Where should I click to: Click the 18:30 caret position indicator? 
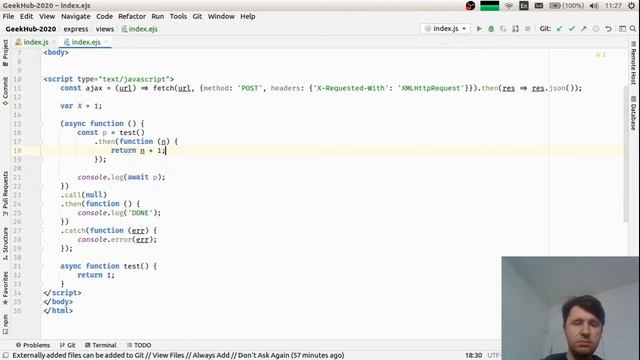tap(473, 356)
